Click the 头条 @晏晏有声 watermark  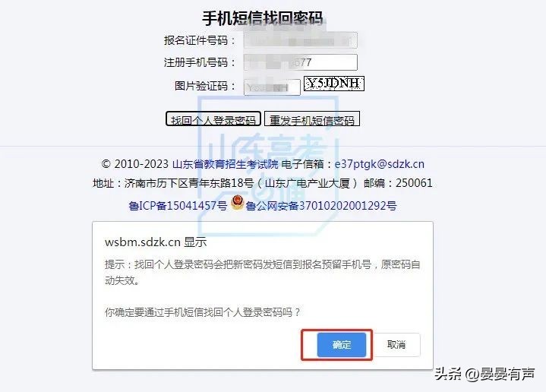point(484,374)
